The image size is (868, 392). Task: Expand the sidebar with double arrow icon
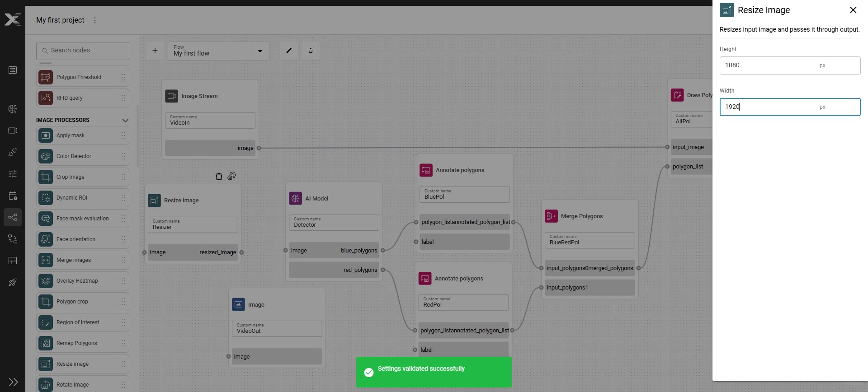tap(13, 382)
